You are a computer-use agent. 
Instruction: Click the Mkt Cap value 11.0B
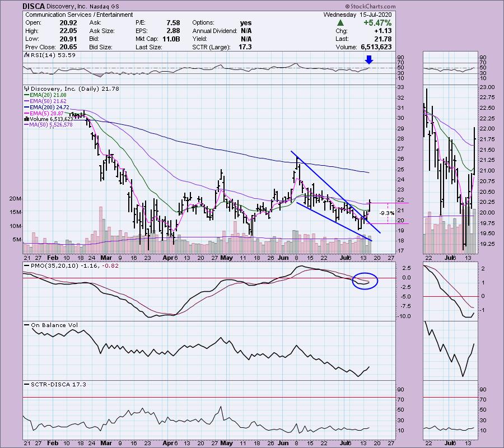(170, 39)
